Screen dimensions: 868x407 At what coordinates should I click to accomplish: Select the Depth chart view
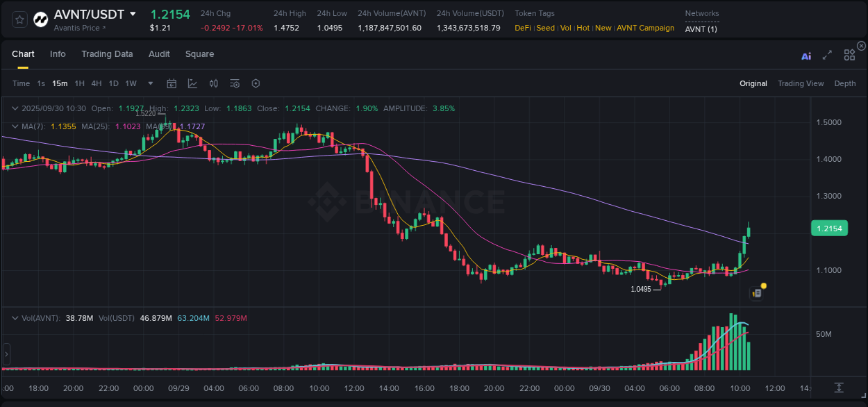pyautogui.click(x=845, y=83)
